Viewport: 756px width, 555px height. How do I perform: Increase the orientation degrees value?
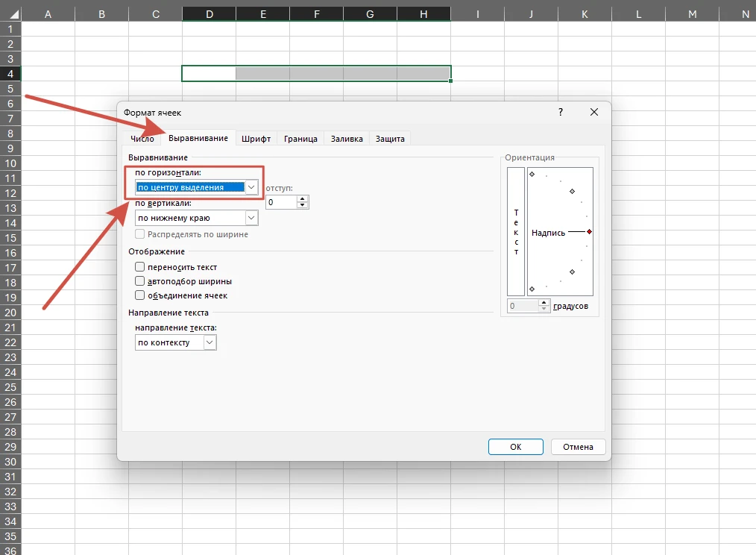pyautogui.click(x=544, y=303)
